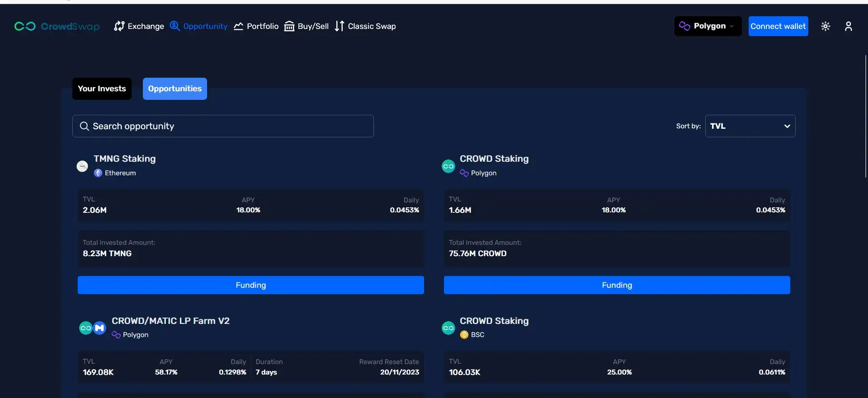Click the Ethereum network icon under TMNG Staking
Image resolution: width=868 pixels, height=398 pixels.
point(98,173)
